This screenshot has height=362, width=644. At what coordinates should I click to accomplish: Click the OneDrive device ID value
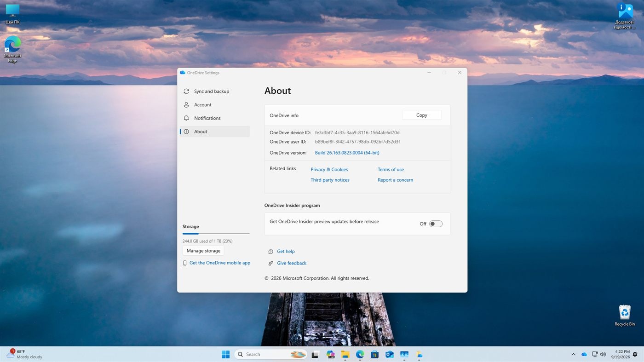coord(357,133)
